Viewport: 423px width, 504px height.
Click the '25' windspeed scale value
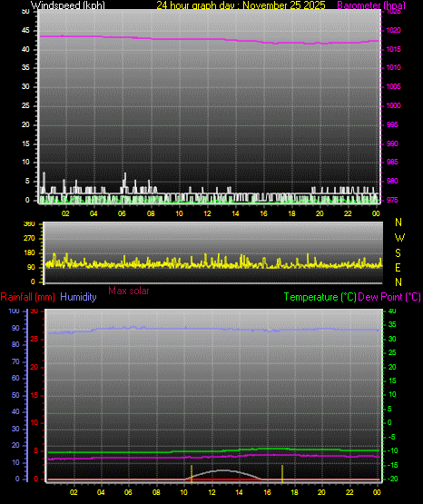(25, 105)
